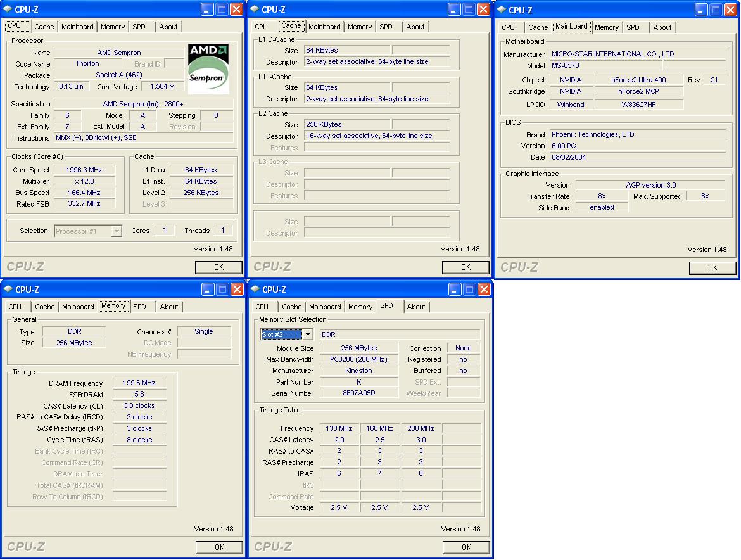Click the Instructions field MMX (+), 3DNow! (+), SSE

(144, 138)
